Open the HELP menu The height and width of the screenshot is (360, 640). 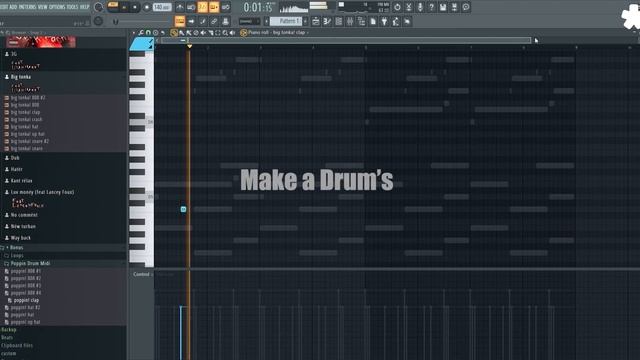84,7
